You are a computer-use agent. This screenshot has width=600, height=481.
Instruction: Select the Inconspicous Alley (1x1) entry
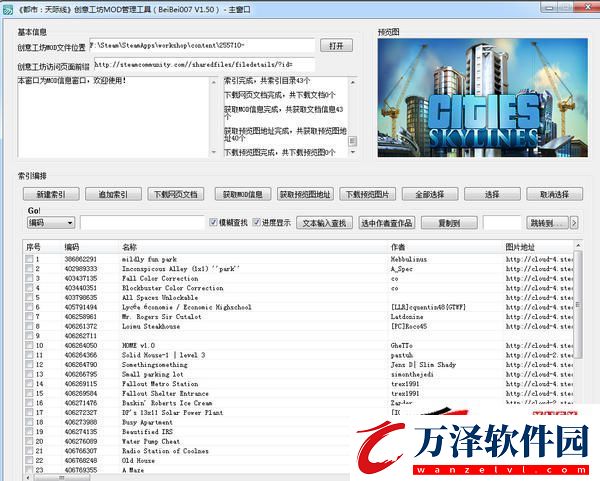point(181,269)
